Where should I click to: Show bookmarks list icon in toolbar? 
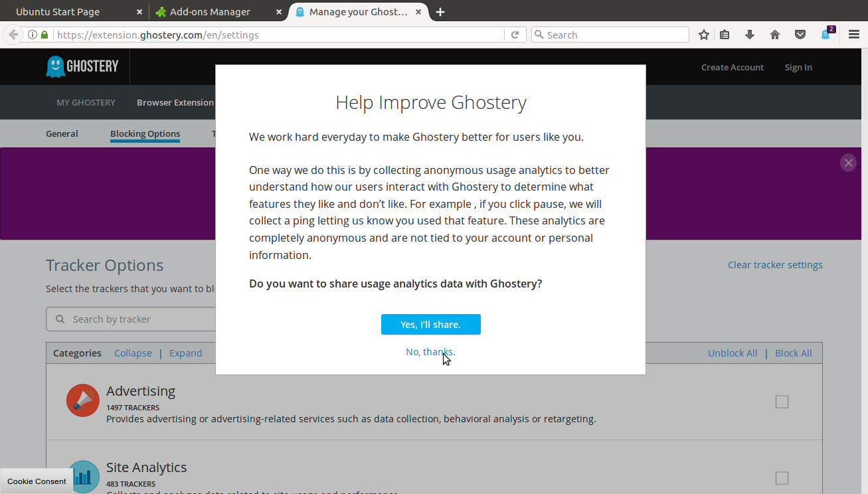tap(725, 35)
